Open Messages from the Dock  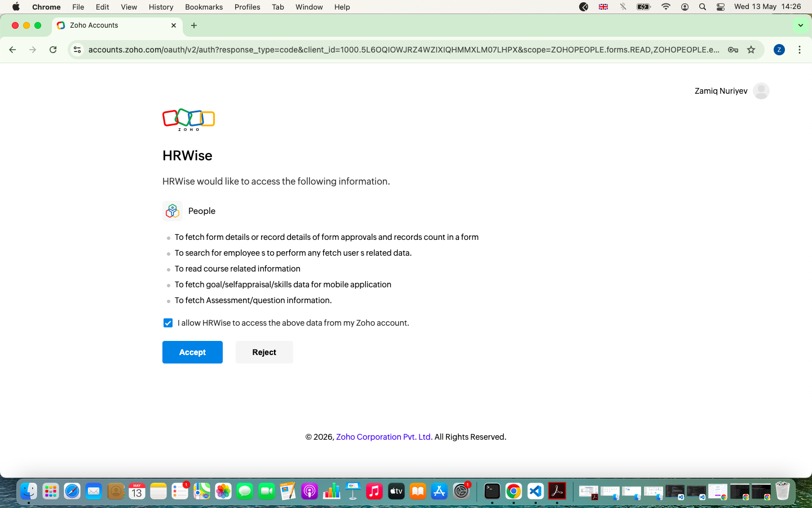tap(245, 491)
